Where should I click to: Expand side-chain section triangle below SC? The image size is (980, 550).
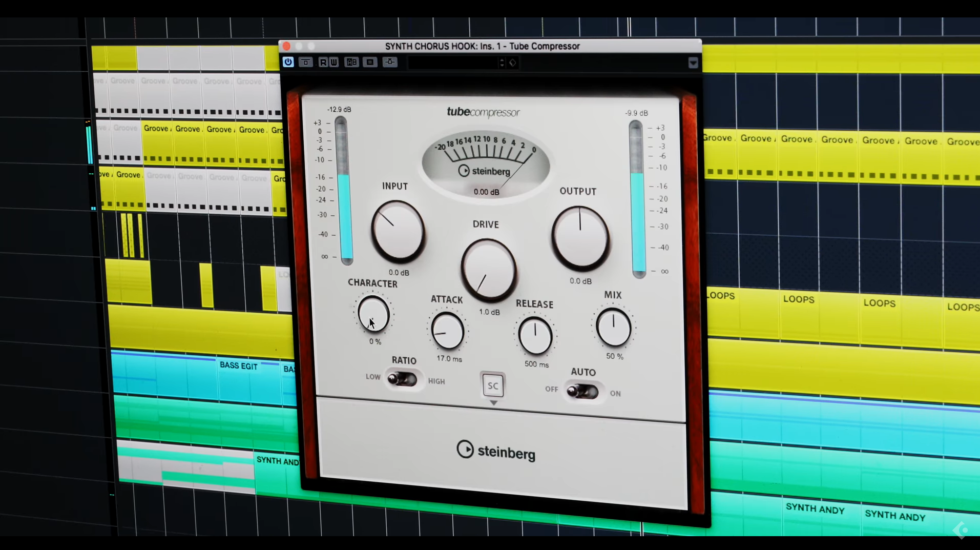[493, 403]
